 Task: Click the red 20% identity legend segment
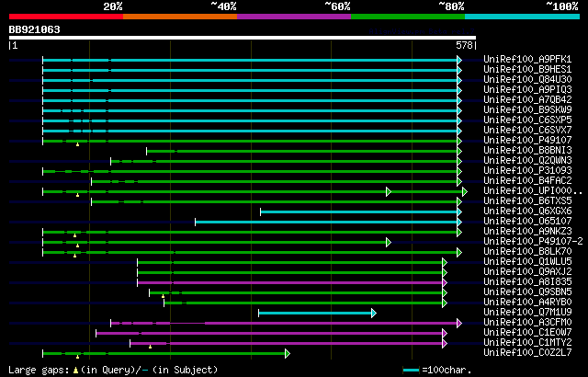(x=66, y=17)
